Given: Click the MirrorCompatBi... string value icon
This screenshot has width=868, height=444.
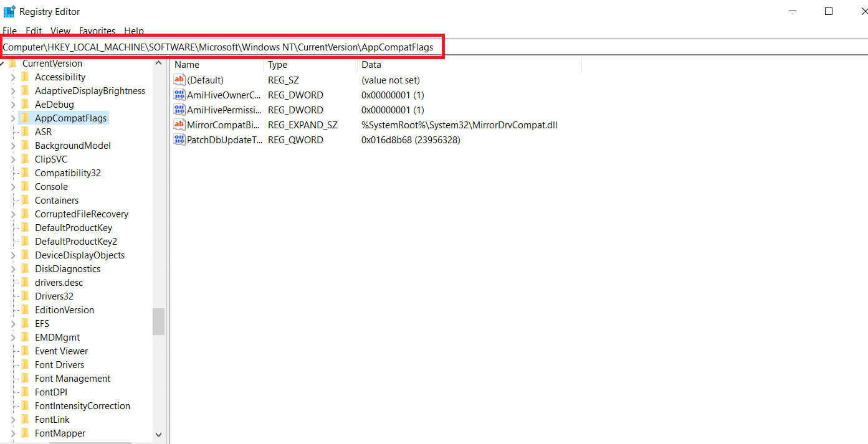Looking at the screenshot, I should point(179,125).
